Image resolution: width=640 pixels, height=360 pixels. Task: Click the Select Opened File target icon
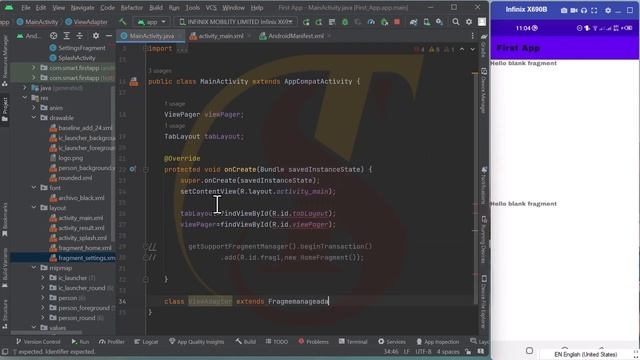[53, 36]
